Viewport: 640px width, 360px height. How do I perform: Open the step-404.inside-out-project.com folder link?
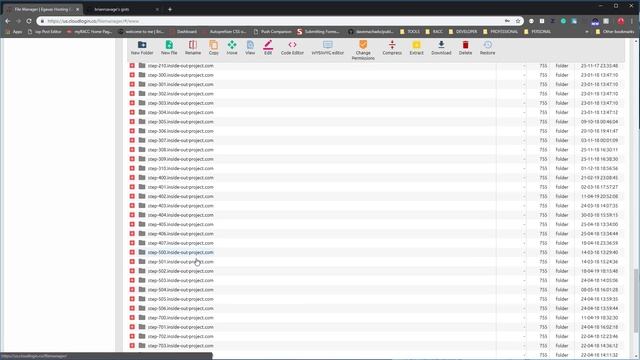click(x=180, y=215)
